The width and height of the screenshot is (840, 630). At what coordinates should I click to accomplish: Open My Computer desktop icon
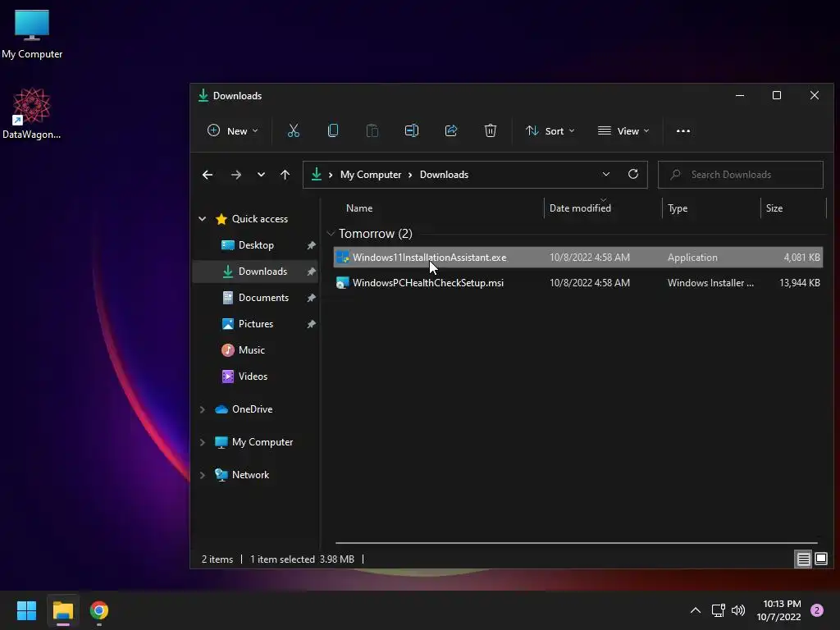(32, 34)
